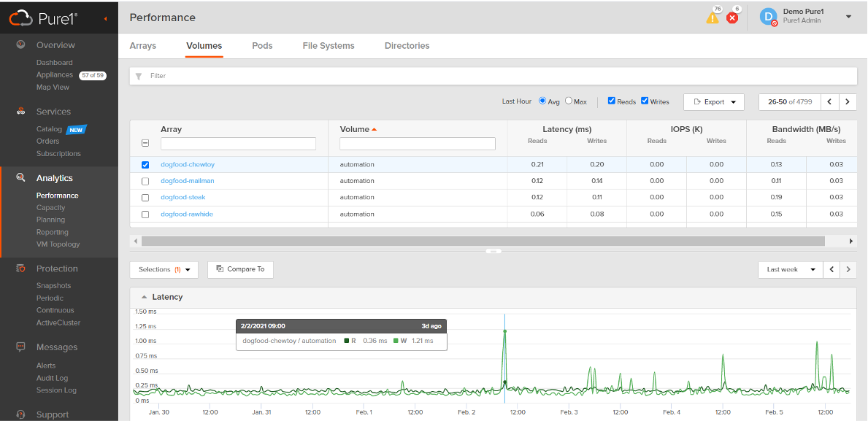Open the yellow warning alerts icon
The height and width of the screenshot is (421, 868).
713,18
